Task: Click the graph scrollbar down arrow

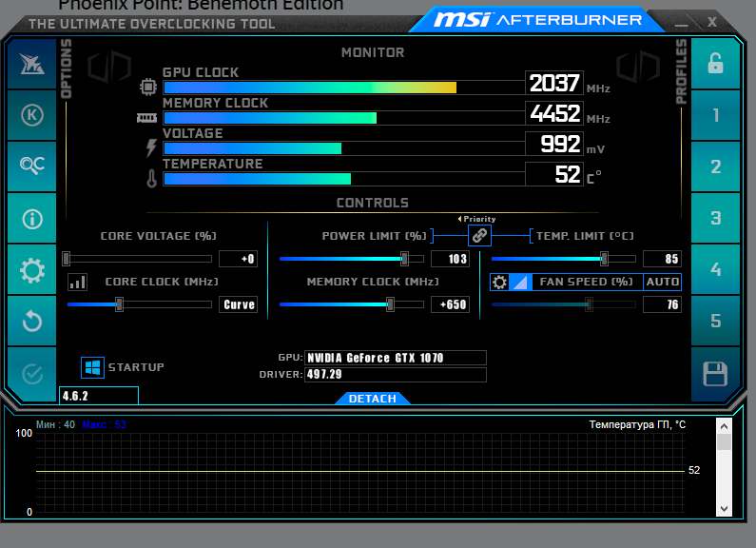Action: (x=724, y=508)
